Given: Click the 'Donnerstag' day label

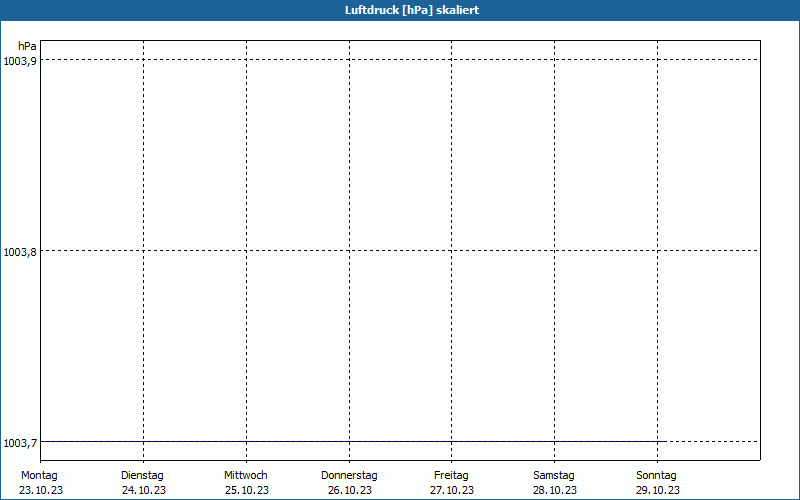Looking at the screenshot, I should coord(349,476).
